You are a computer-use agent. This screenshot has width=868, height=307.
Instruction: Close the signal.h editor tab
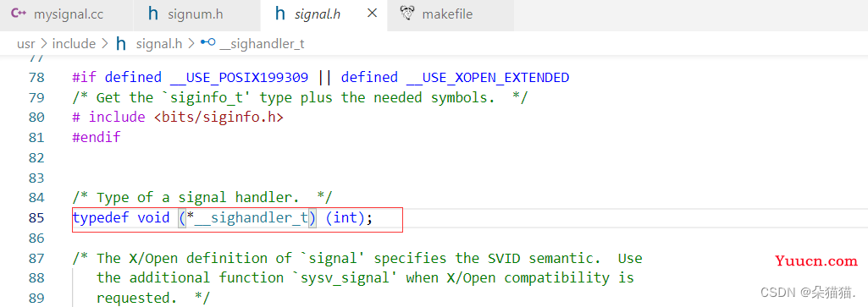372,14
